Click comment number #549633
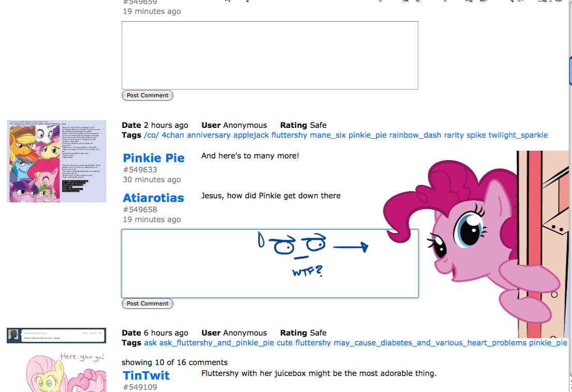572x392 pixels. pyautogui.click(x=140, y=170)
